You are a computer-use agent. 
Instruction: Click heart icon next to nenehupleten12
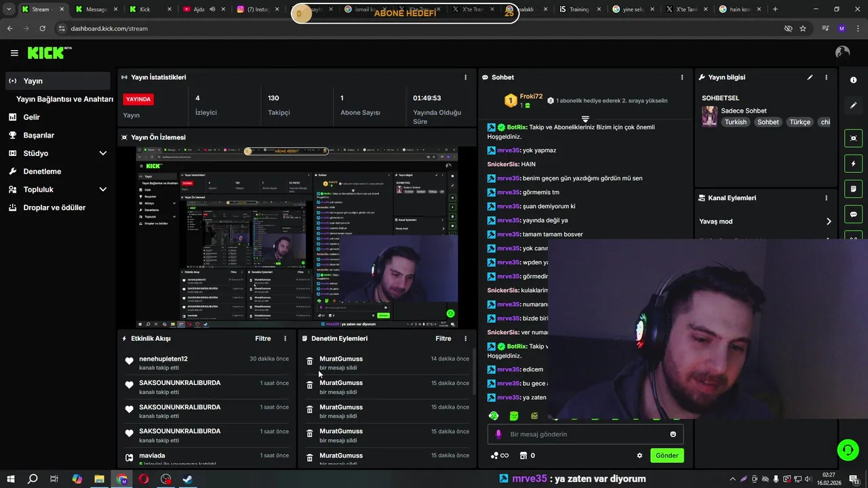tap(130, 361)
